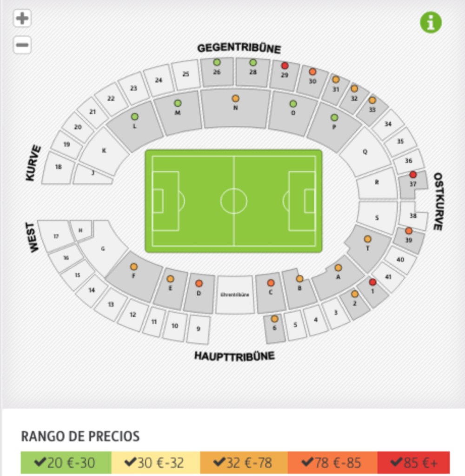Click the green marker on section 26
This screenshot has width=465, height=476.
217,62
